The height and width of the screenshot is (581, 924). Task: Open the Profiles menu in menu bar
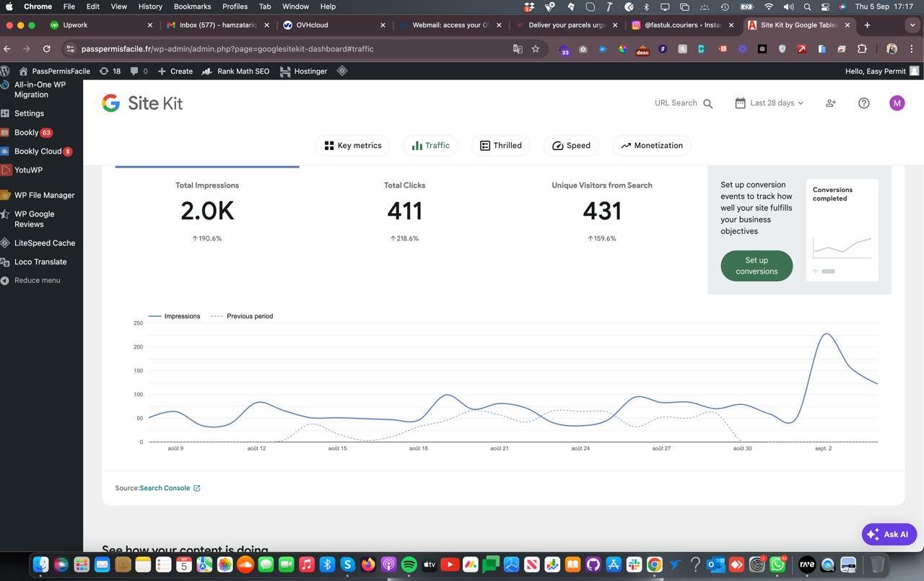pos(235,6)
